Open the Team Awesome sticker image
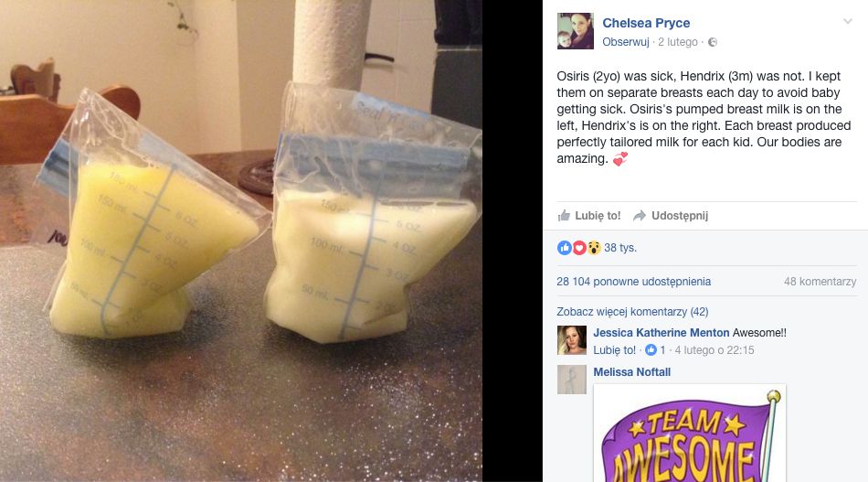 (x=689, y=434)
